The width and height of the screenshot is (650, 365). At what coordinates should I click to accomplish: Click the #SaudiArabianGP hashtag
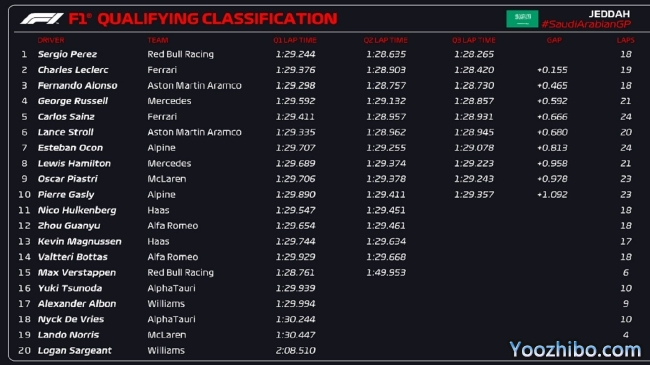586,24
